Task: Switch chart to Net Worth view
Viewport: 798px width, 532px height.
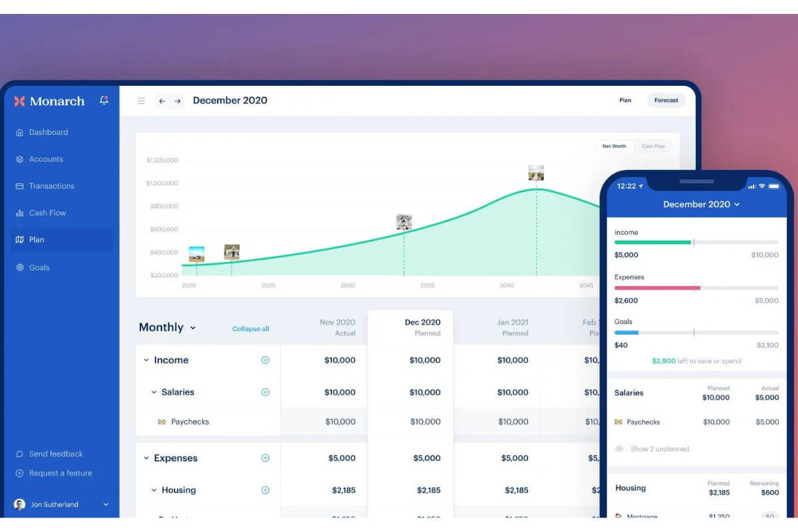Action: tap(614, 146)
